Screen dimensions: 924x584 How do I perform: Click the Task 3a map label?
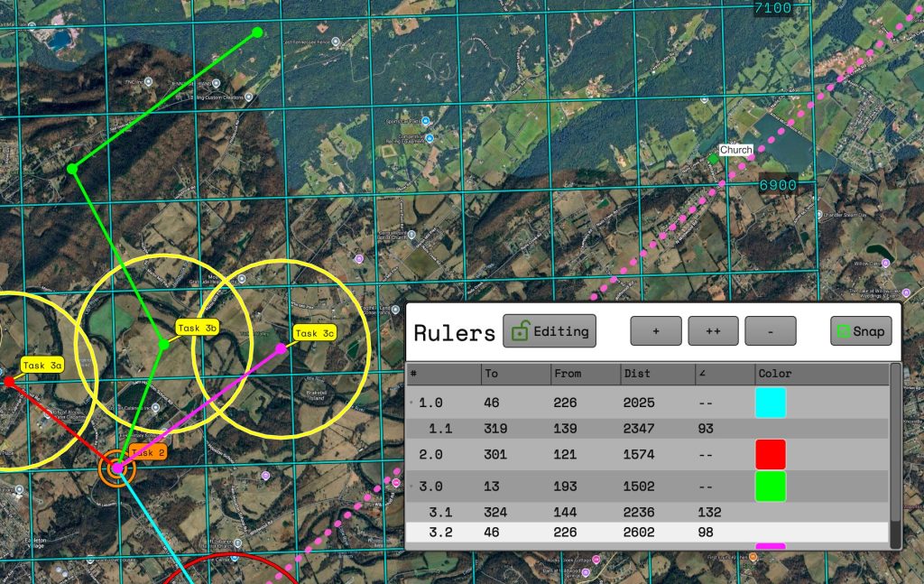click(x=42, y=366)
